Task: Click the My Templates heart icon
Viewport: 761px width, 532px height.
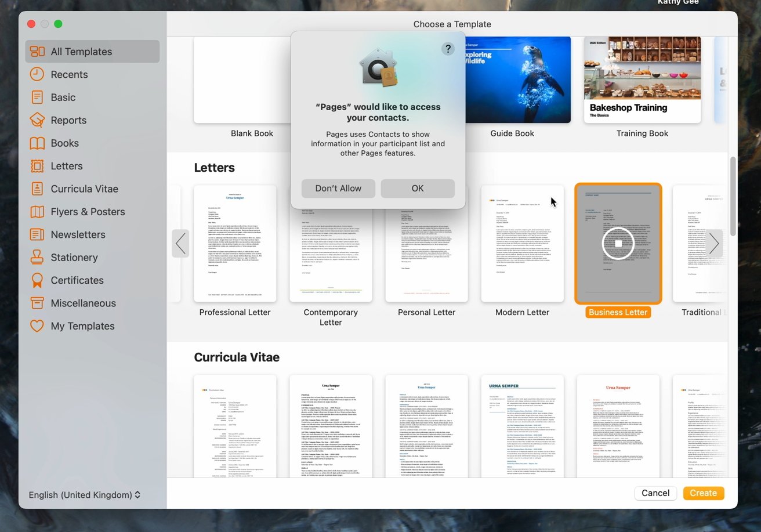Action: [x=37, y=326]
